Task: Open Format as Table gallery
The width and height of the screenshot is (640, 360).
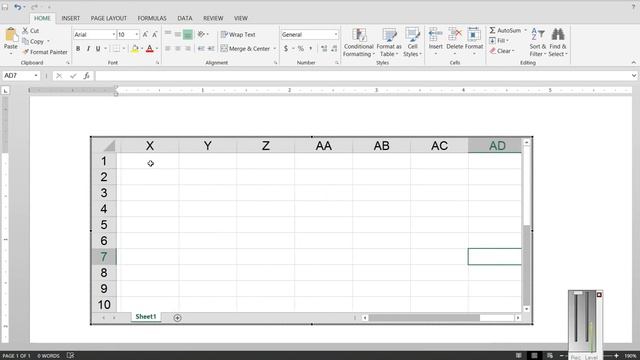Action: click(x=389, y=42)
